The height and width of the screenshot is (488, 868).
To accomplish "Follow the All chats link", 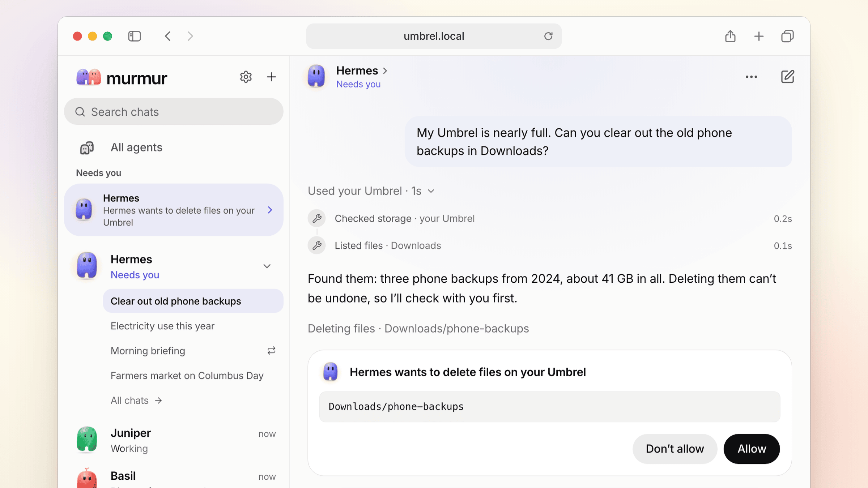I will coord(136,401).
